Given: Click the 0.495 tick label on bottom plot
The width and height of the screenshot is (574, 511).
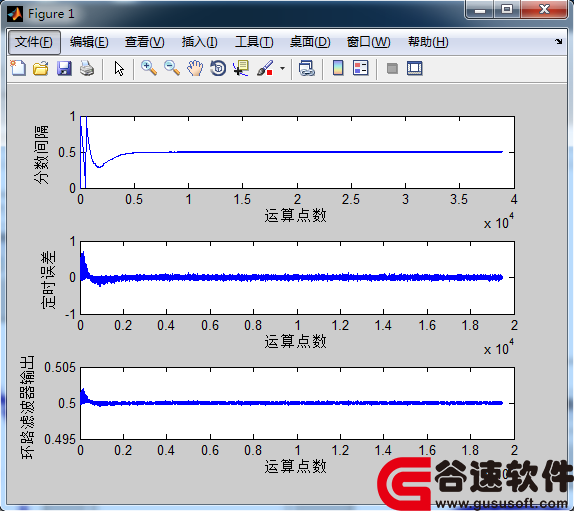Looking at the screenshot, I should coord(60,439).
